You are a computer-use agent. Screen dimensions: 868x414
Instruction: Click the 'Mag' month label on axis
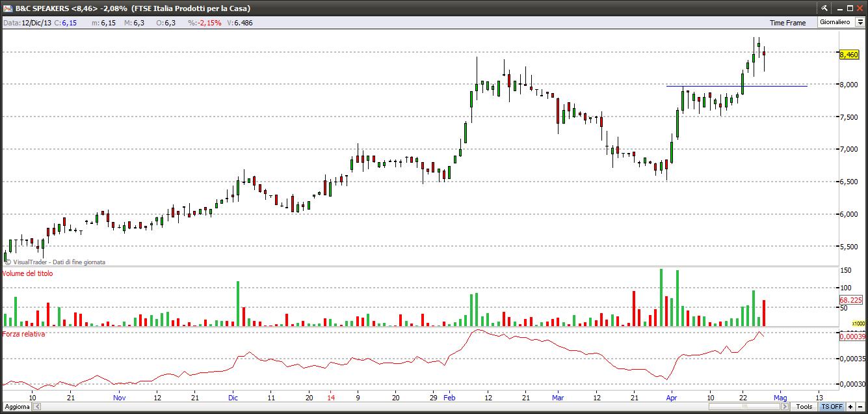tap(780, 397)
